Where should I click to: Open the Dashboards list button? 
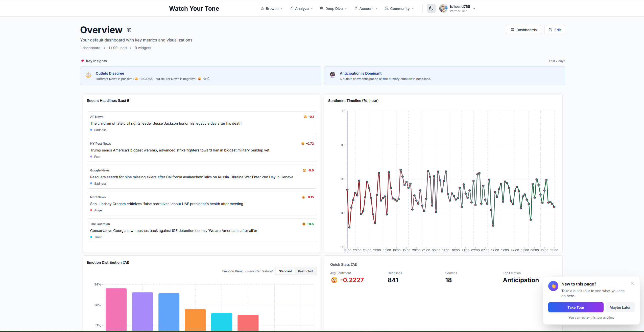tap(523, 30)
